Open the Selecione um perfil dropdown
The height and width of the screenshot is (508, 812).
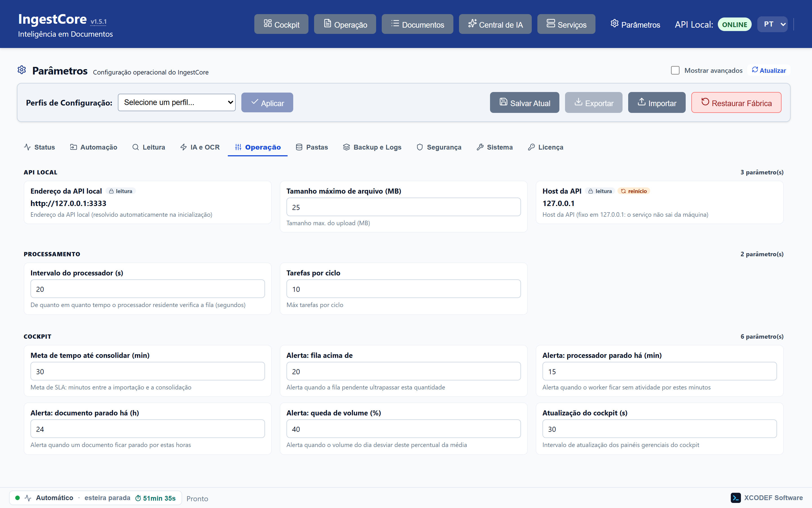[176, 102]
